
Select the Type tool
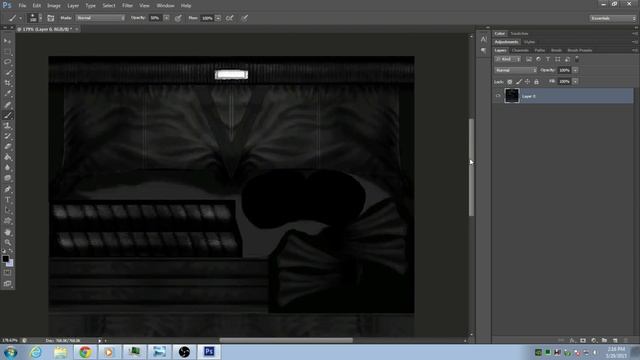point(7,200)
